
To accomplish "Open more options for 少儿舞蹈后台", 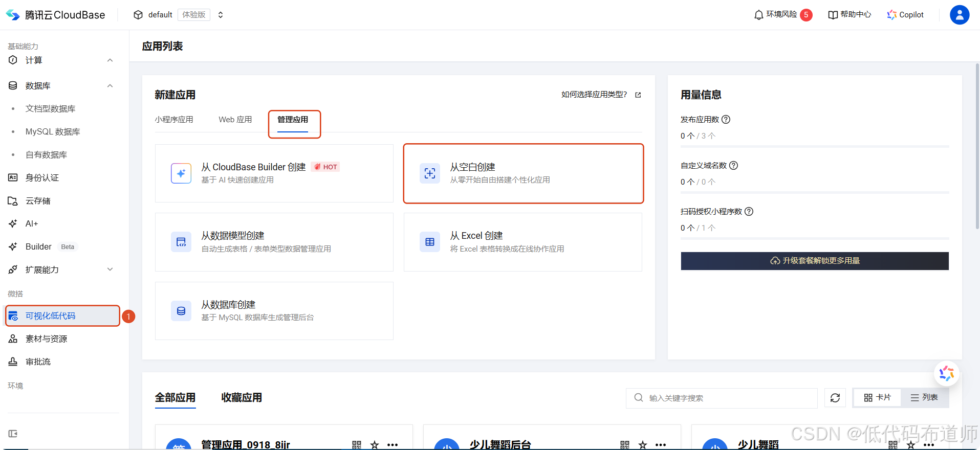I will pos(661,445).
